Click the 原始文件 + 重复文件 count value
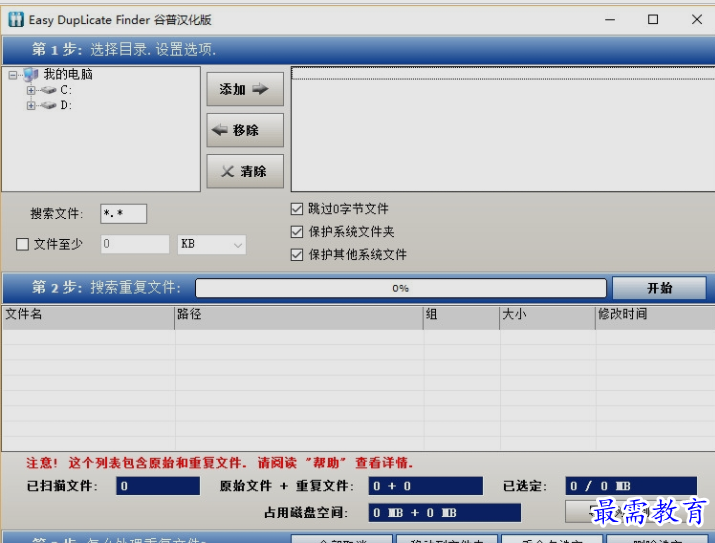 click(426, 486)
